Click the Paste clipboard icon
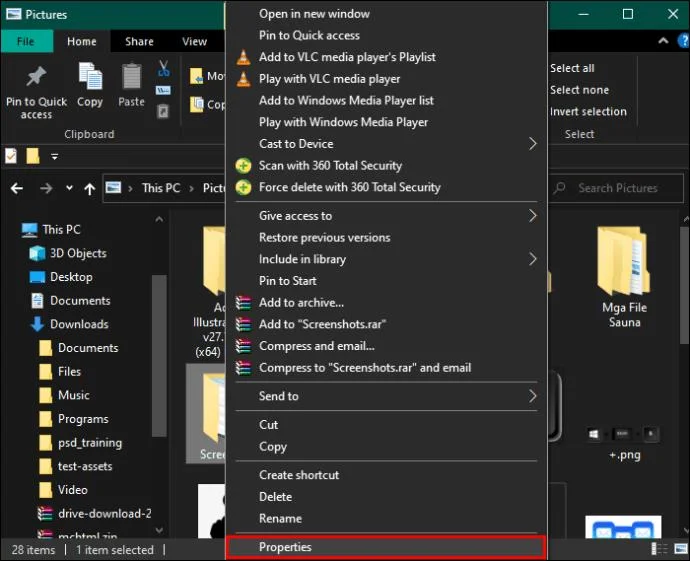690x561 pixels. point(132,77)
